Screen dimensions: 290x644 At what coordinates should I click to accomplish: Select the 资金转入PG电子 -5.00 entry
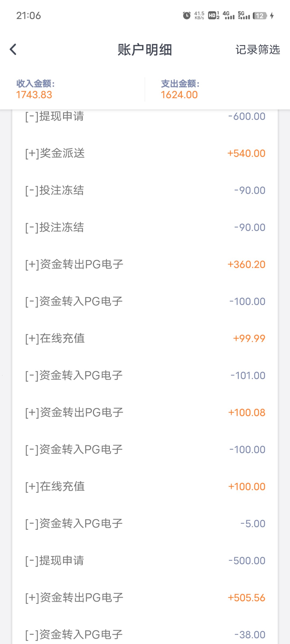[145, 524]
